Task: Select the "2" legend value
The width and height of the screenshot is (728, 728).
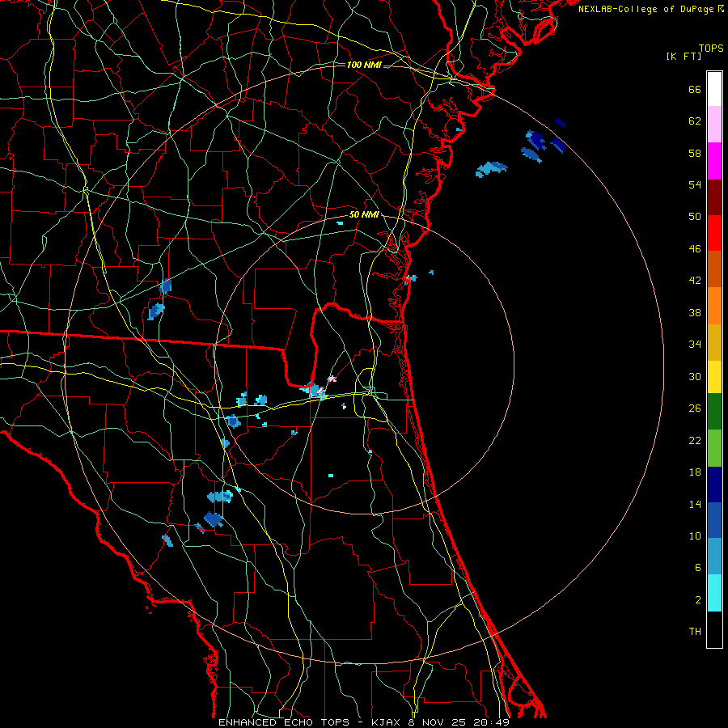Action: coord(698,600)
